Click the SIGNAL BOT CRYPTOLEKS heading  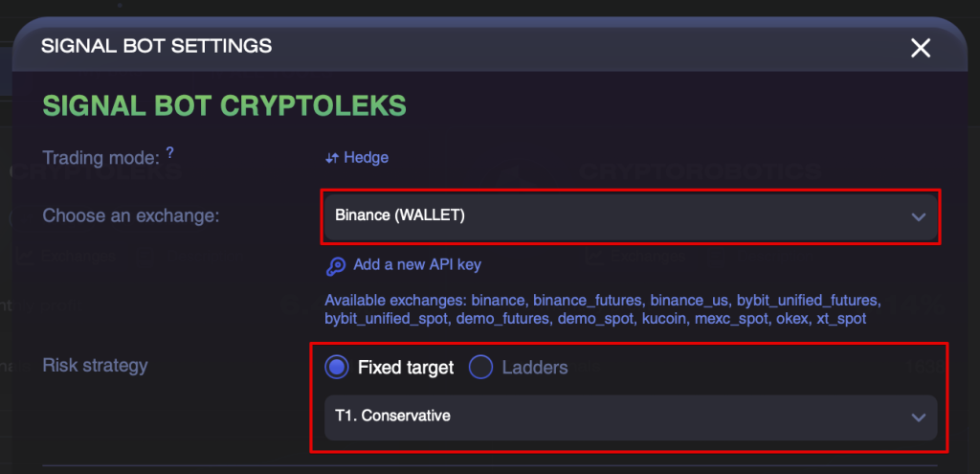pos(224,106)
